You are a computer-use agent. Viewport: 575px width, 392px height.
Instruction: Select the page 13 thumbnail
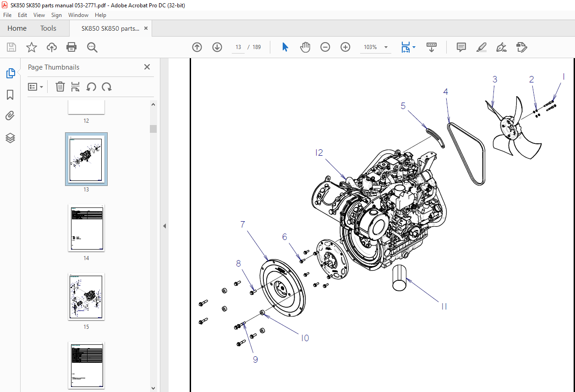click(x=86, y=159)
